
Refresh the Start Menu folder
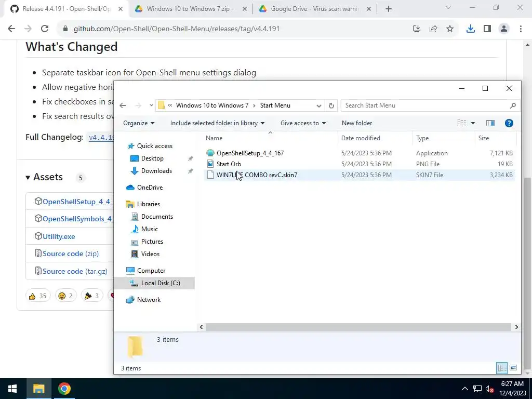(331, 105)
